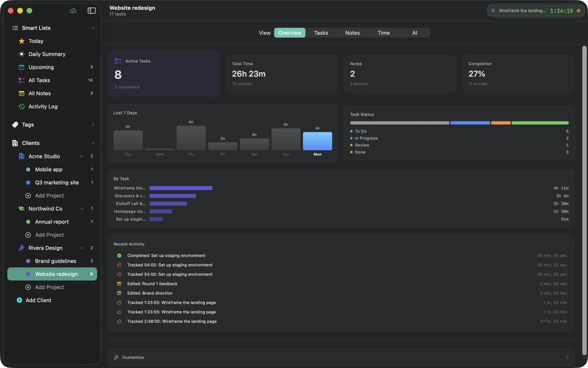Click the highlighted Mon bar in the chart
The width and height of the screenshot is (588, 368).
click(318, 141)
